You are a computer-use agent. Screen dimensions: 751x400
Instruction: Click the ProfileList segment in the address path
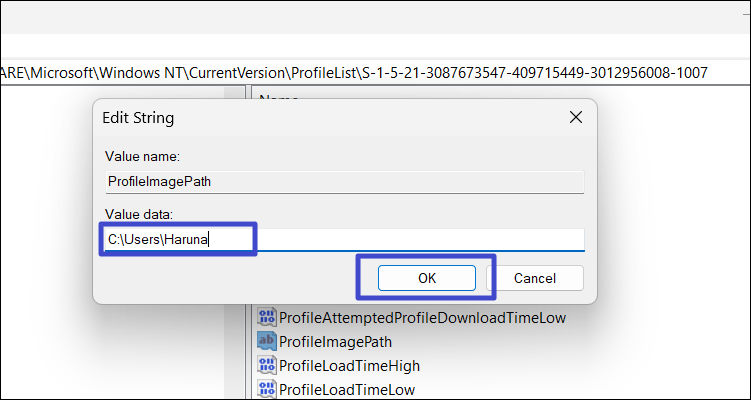click(x=322, y=74)
